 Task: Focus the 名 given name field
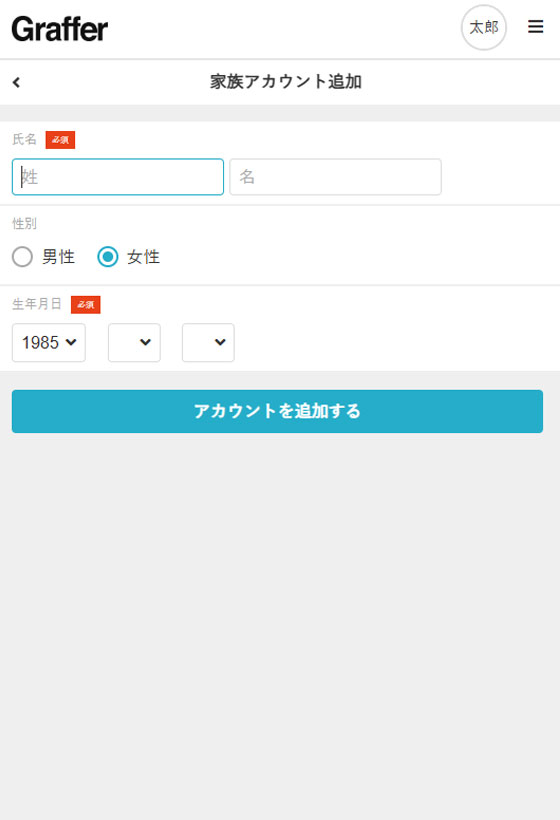(335, 177)
